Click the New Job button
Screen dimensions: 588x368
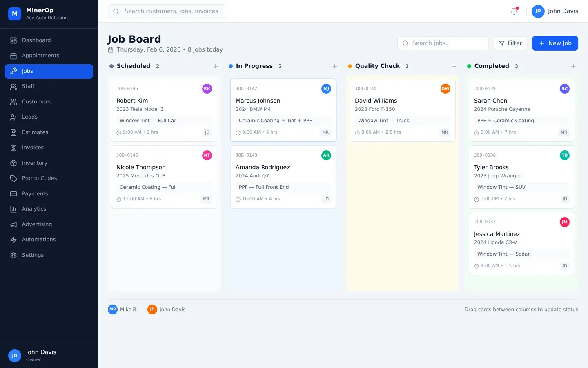pyautogui.click(x=555, y=43)
